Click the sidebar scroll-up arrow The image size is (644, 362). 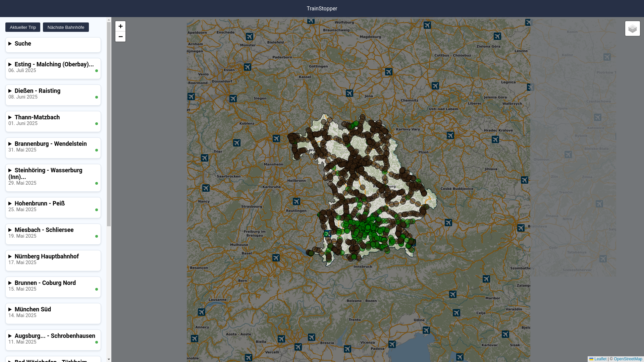109,20
